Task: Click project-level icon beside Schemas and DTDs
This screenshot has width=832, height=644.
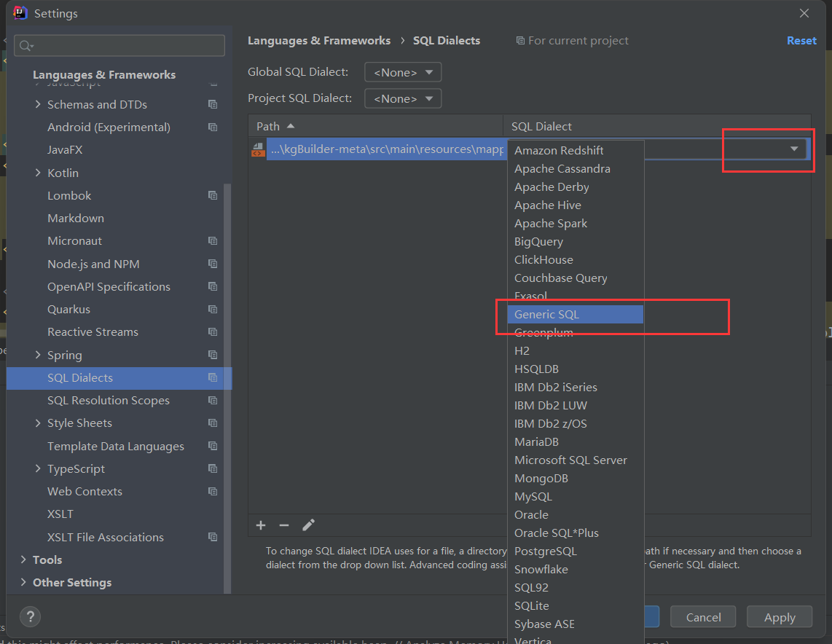Action: click(x=213, y=104)
